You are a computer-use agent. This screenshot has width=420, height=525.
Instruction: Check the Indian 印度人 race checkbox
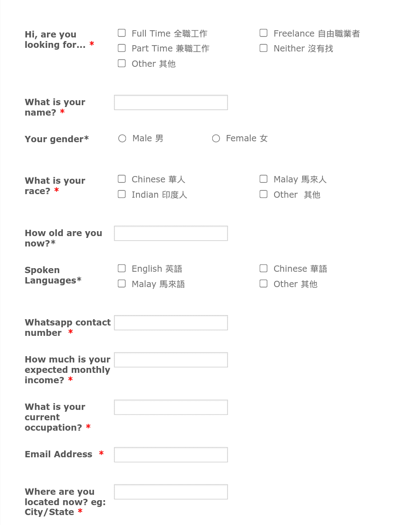tap(121, 194)
